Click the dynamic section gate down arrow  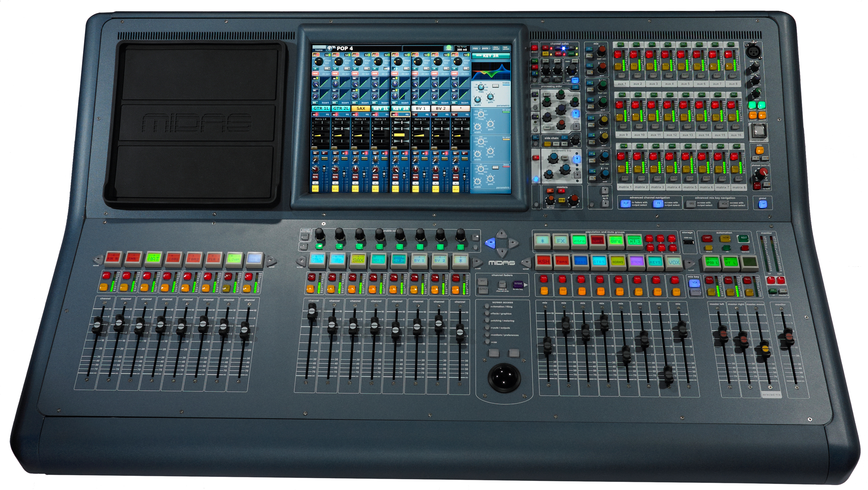click(576, 126)
